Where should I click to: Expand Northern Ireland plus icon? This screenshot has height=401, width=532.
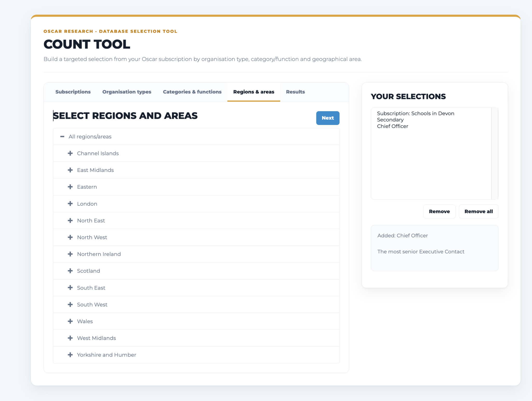(70, 254)
